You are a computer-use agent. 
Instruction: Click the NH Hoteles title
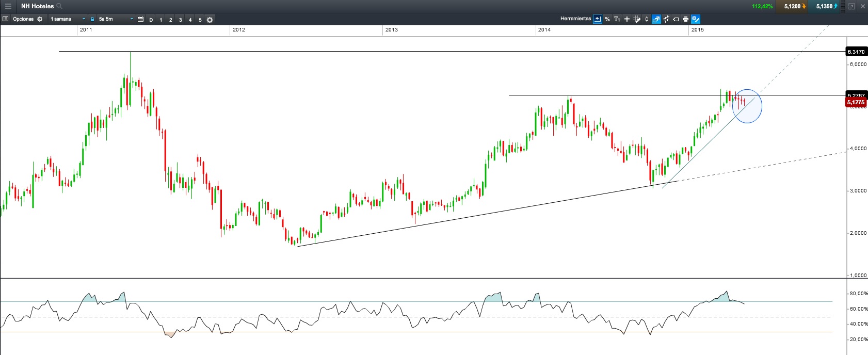(37, 6)
